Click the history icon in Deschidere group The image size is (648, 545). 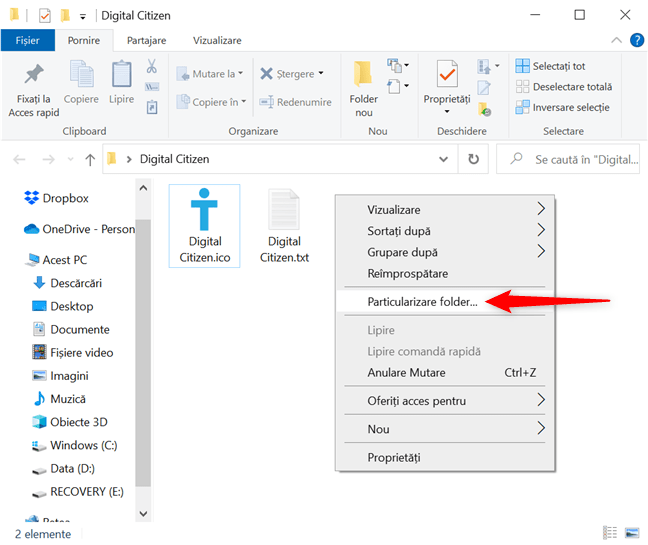click(x=484, y=109)
